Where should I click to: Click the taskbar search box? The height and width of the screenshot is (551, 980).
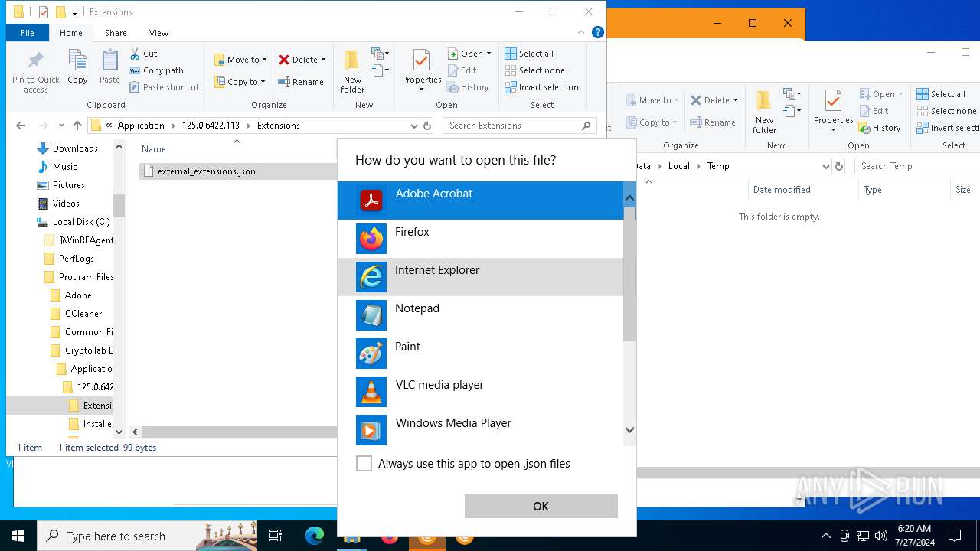pyautogui.click(x=147, y=536)
